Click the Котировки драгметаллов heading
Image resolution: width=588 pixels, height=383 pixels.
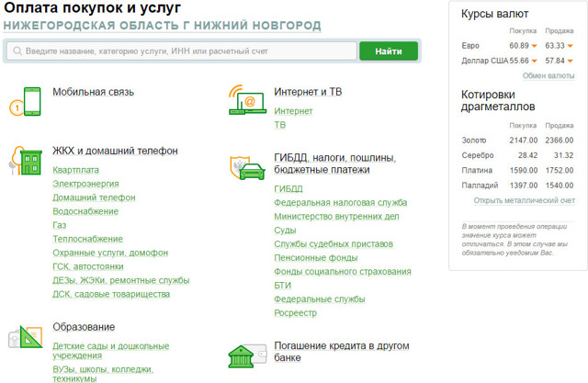pyautogui.click(x=498, y=100)
